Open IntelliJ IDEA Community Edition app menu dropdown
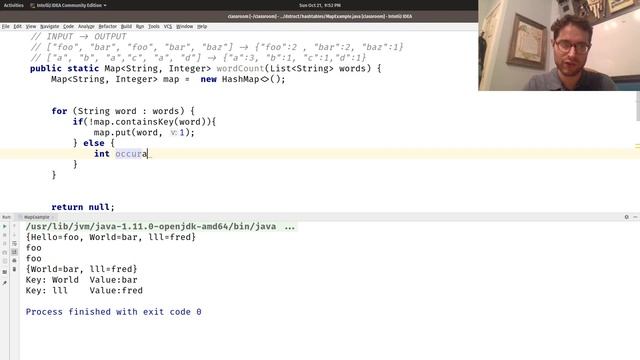 click(68, 5)
